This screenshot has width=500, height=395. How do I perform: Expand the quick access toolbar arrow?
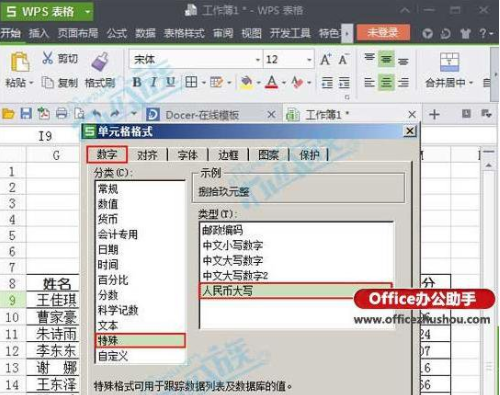click(134, 114)
